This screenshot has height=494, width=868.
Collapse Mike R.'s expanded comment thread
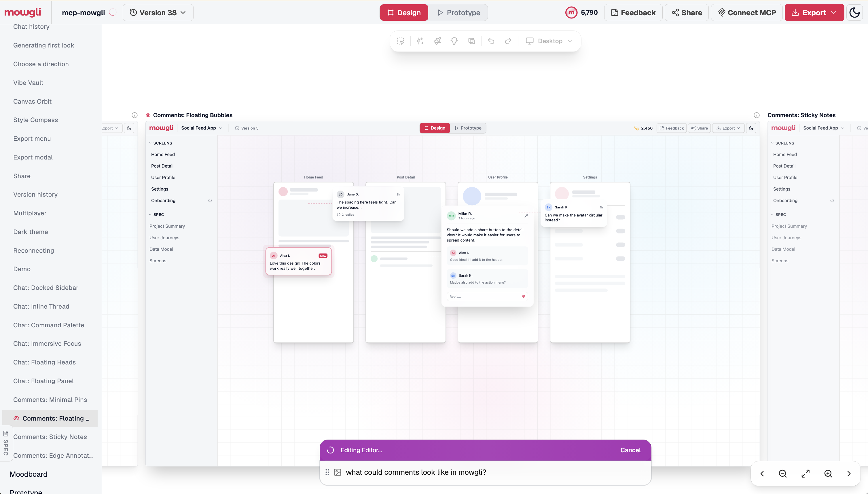coord(526,216)
